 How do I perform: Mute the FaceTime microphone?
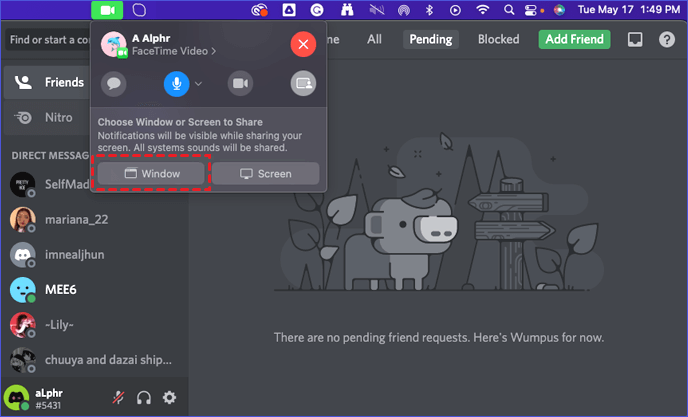[x=176, y=83]
